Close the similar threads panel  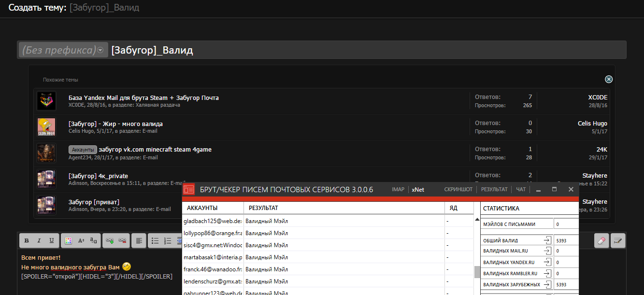point(609,79)
